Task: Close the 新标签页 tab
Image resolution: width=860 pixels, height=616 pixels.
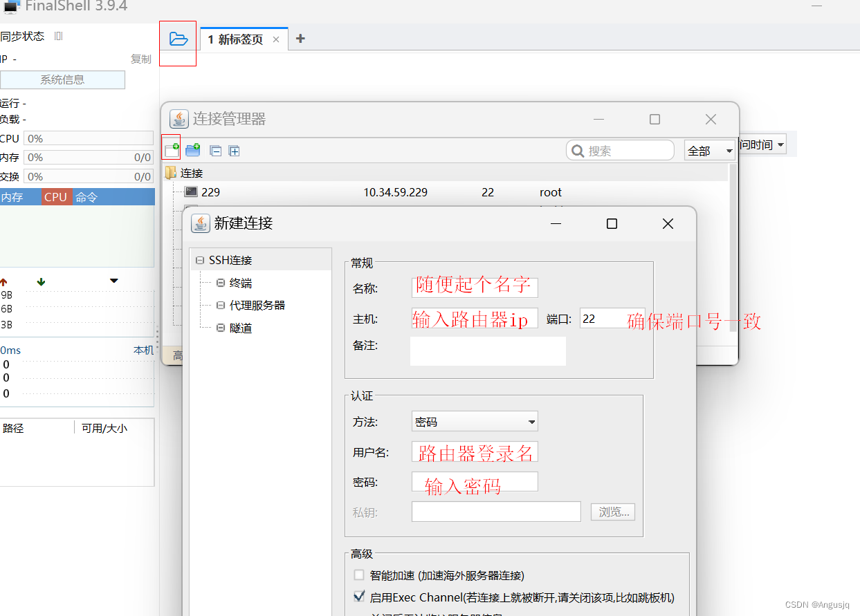Action: pos(276,39)
